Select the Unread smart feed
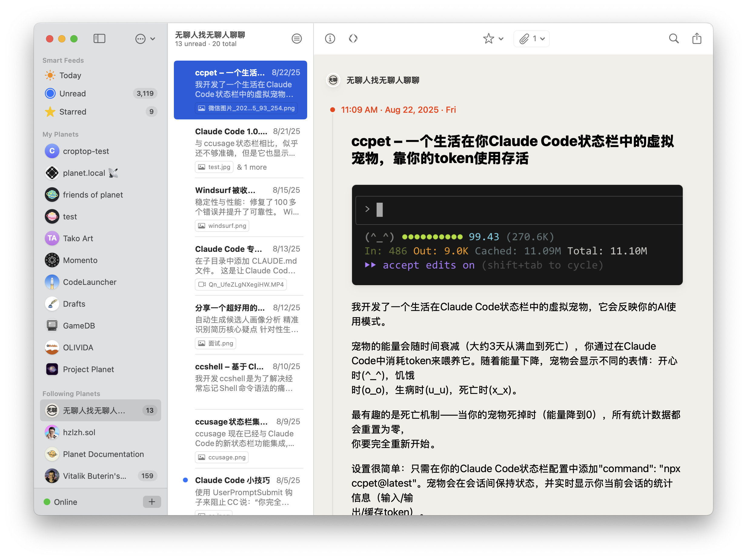 click(73, 94)
